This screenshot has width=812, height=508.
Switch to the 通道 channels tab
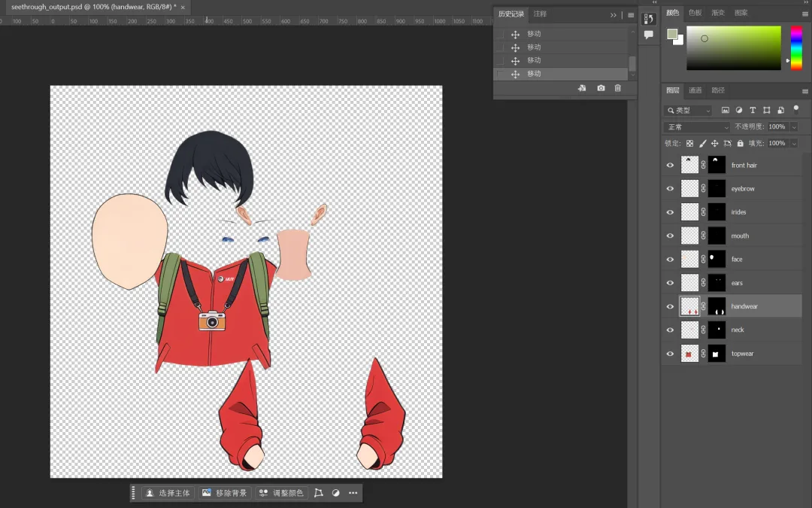695,90
